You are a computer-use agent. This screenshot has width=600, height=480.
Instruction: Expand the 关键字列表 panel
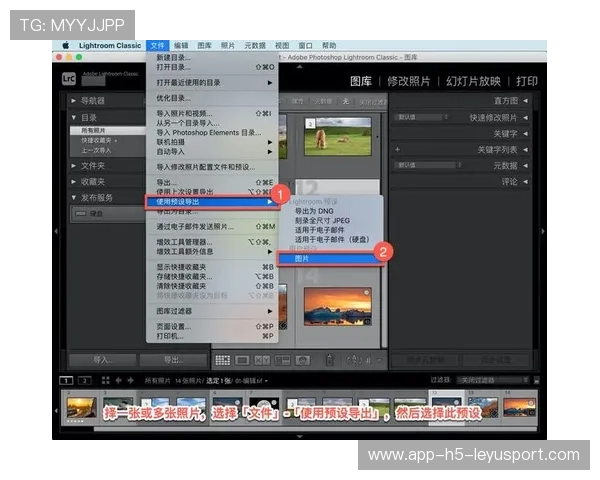click(526, 150)
